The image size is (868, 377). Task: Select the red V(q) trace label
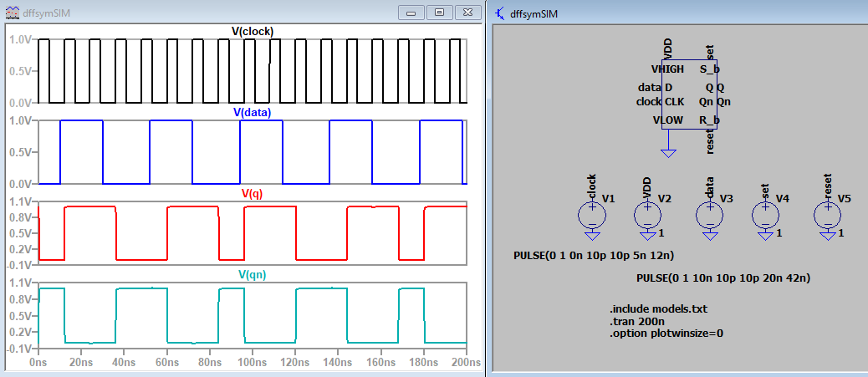[252, 193]
